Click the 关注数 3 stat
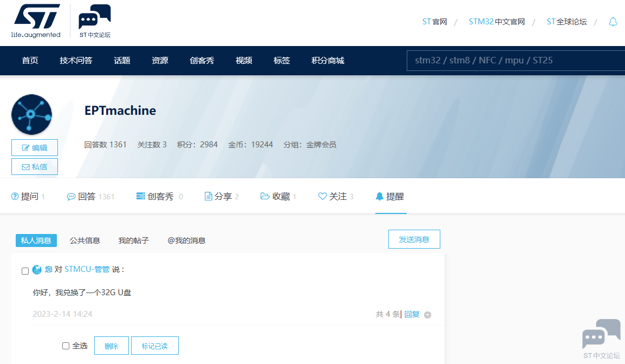This screenshot has height=364, width=625. 152,145
